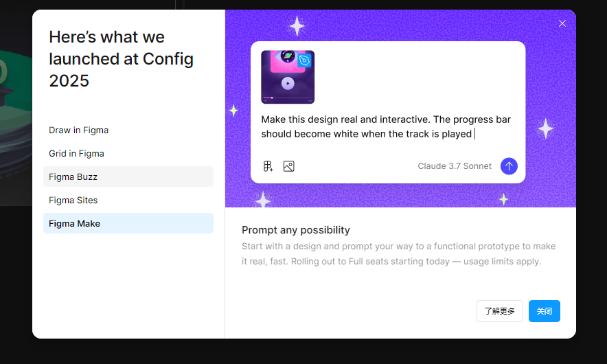
Task: Click the large sparkle star beside the prompt card
Action: (545, 128)
